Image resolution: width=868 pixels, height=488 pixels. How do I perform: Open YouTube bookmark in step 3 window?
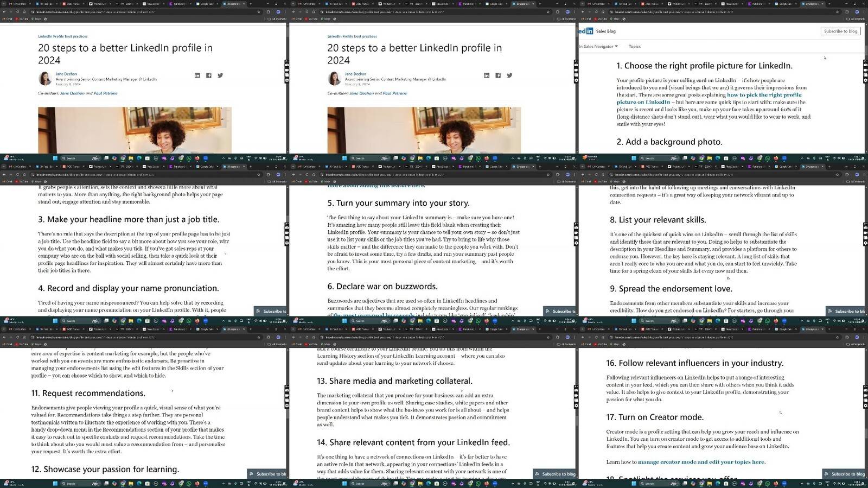coord(22,181)
